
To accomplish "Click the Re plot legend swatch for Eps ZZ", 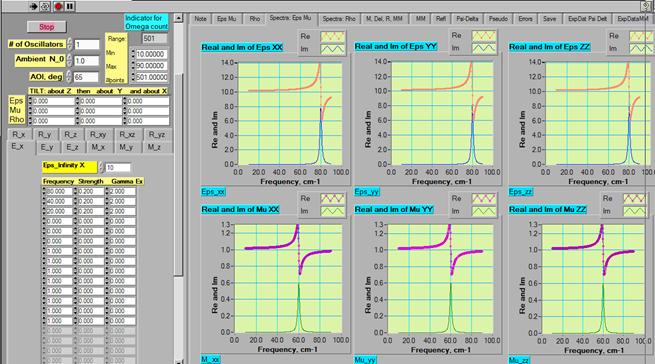I will coord(641,36).
